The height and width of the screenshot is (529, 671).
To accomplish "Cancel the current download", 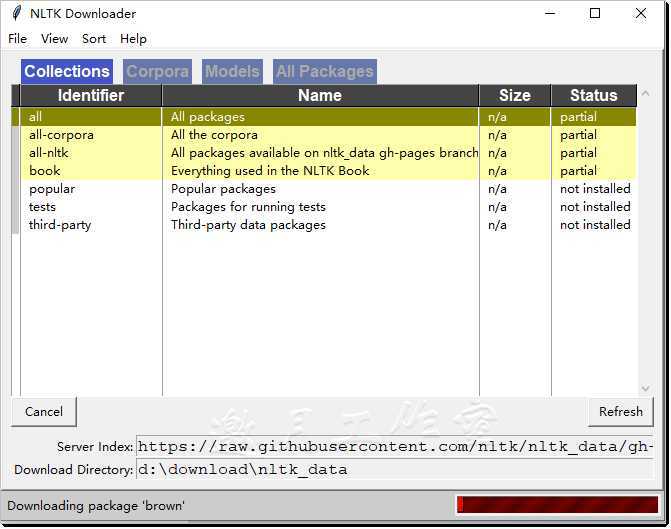I will (44, 412).
